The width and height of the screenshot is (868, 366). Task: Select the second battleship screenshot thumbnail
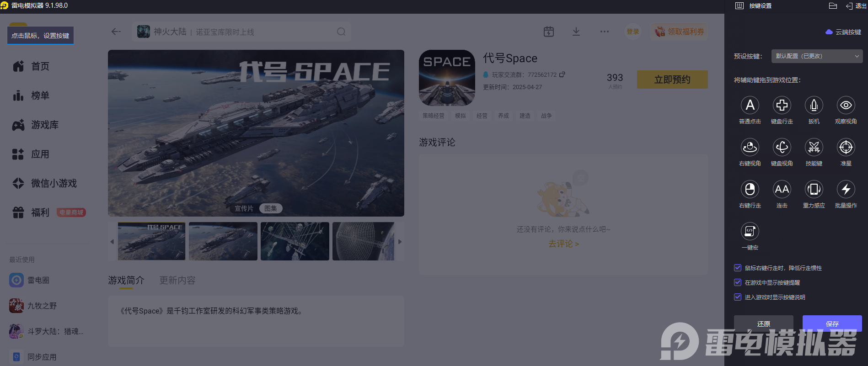(223, 241)
